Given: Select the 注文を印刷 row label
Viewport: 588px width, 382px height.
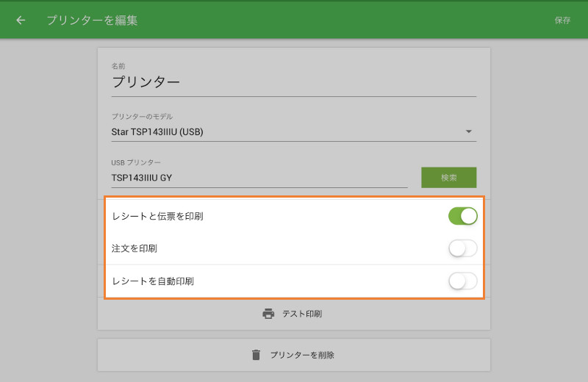Looking at the screenshot, I should point(135,248).
